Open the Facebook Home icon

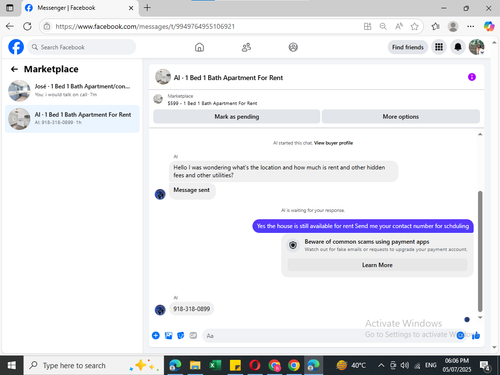tap(199, 47)
